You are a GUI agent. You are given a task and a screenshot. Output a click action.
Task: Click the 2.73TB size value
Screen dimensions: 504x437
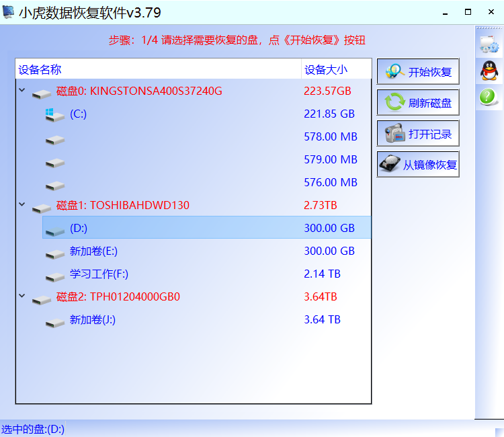click(x=321, y=205)
